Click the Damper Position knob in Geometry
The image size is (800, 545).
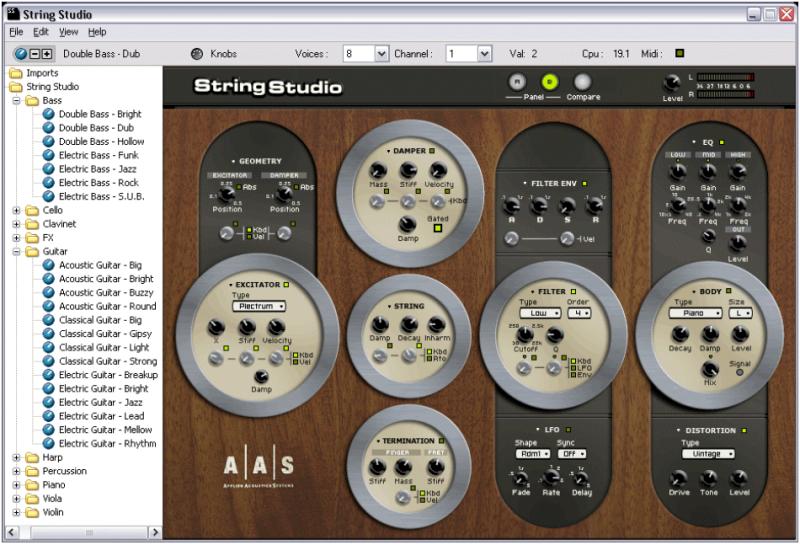coord(284,194)
